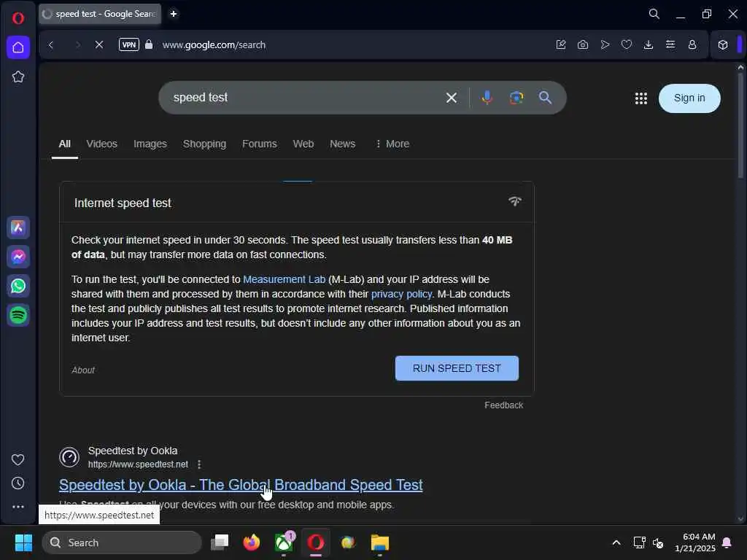
Task: Open Aria AI icon in sidebar
Action: pos(18,227)
